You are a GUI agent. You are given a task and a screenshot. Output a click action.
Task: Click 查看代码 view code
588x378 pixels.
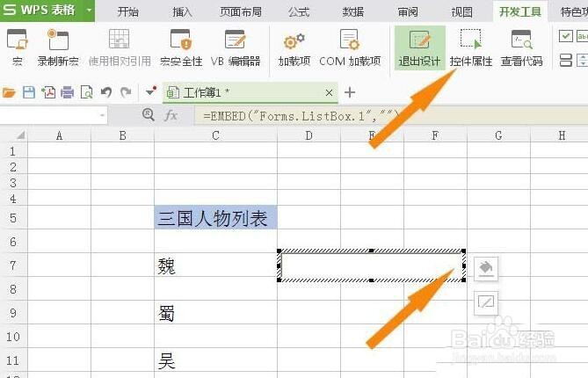click(521, 47)
